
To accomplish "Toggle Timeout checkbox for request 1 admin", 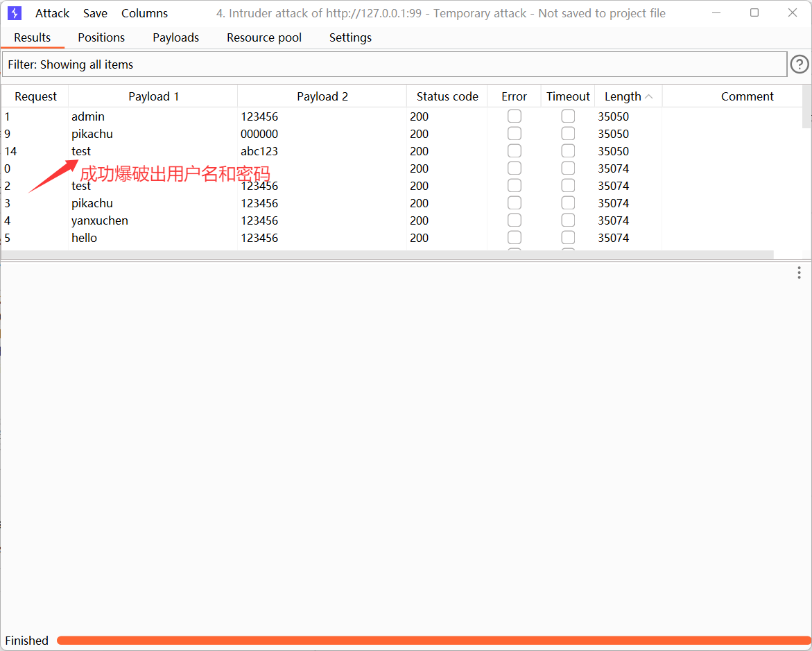I will point(568,116).
